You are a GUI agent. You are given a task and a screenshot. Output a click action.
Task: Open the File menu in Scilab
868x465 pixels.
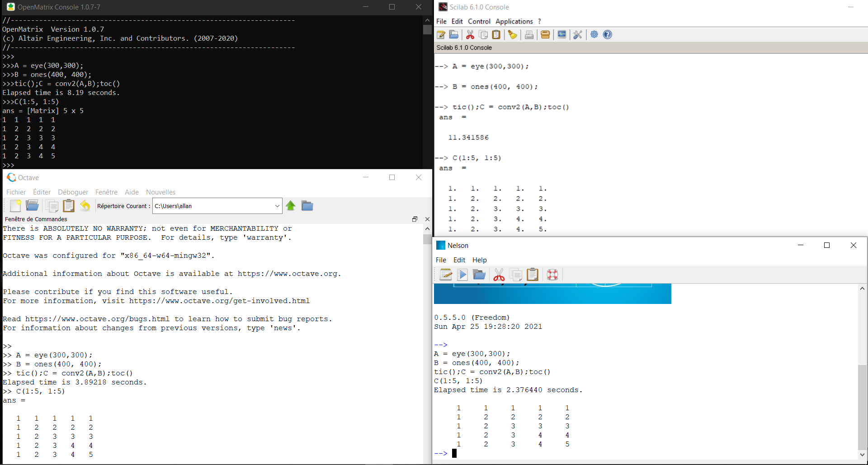441,21
